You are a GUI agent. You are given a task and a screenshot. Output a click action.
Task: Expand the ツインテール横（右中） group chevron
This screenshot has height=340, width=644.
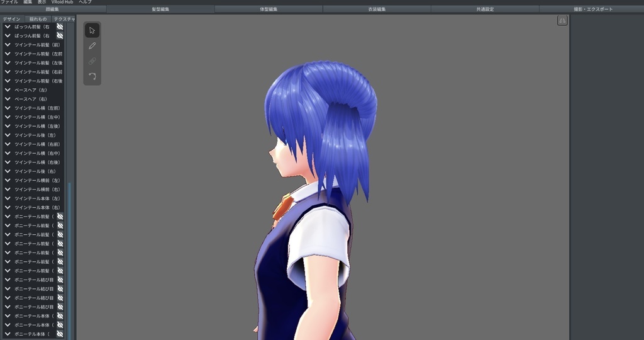click(8, 153)
